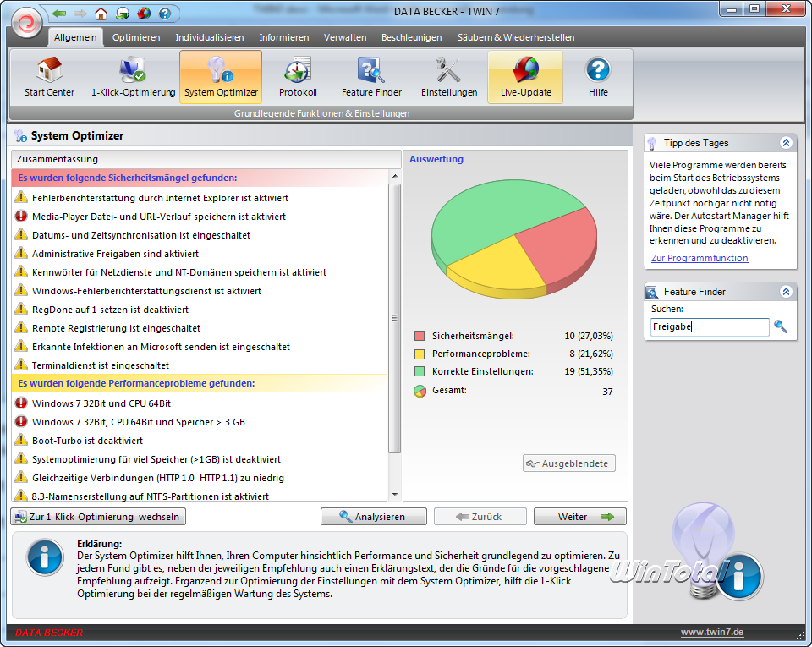Collapse the Tipp des Tages panel
The image size is (812, 647).
click(x=786, y=143)
